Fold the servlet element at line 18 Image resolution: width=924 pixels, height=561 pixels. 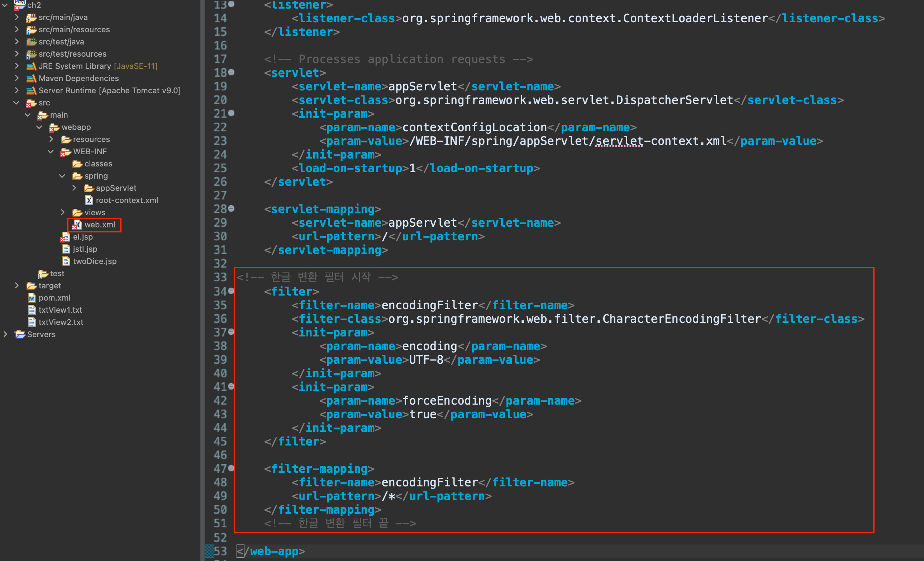(x=232, y=72)
